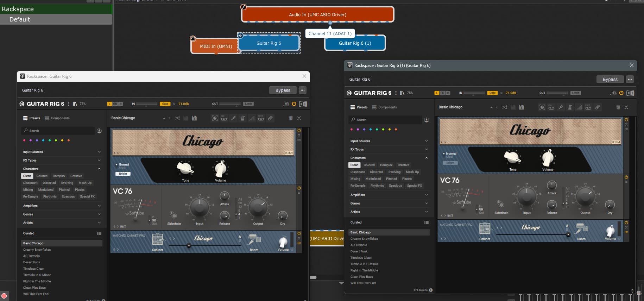Image resolution: width=644 pixels, height=301 pixels.
Task: Open Post tape deck in left Guitar Rig 6 window
Action: pos(261,118)
